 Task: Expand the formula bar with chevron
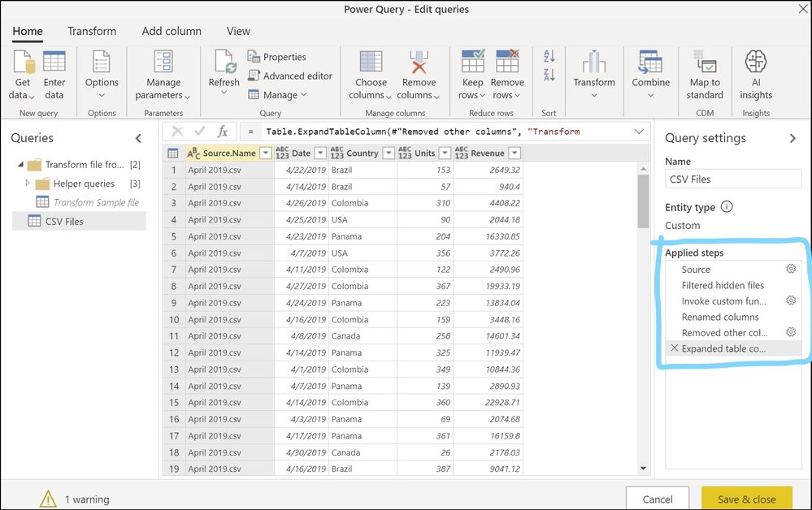638,132
